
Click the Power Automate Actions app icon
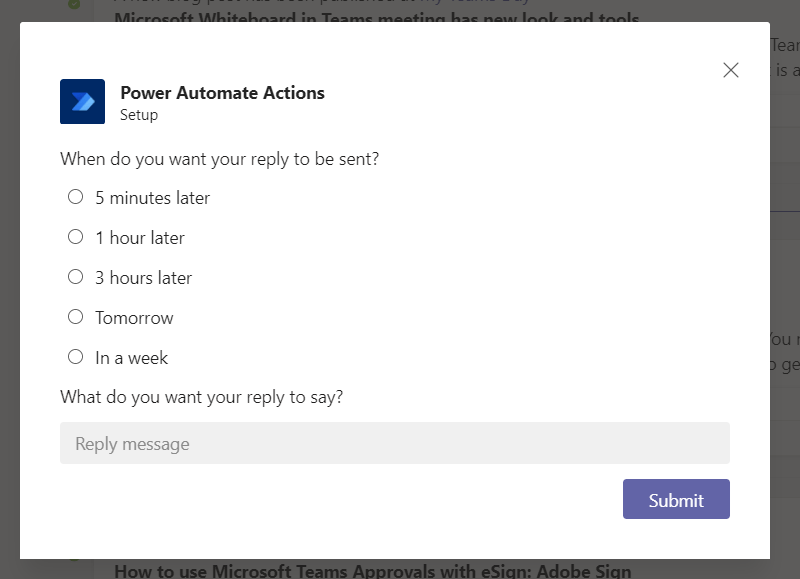(x=82, y=101)
